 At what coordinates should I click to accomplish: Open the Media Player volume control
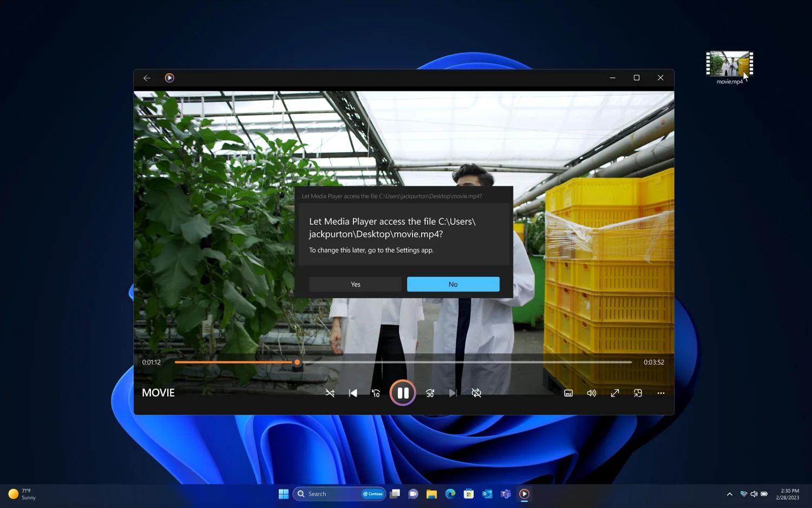[x=592, y=393]
